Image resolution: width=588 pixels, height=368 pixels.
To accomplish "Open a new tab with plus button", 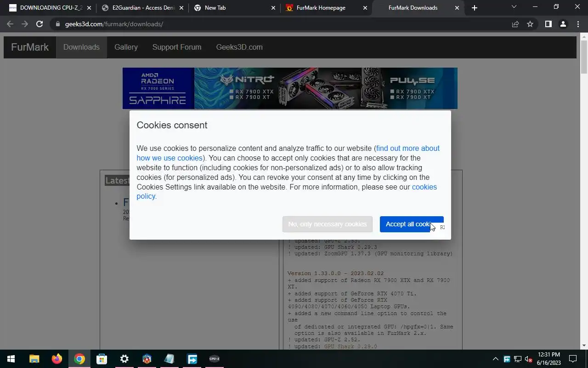I will pos(475,8).
